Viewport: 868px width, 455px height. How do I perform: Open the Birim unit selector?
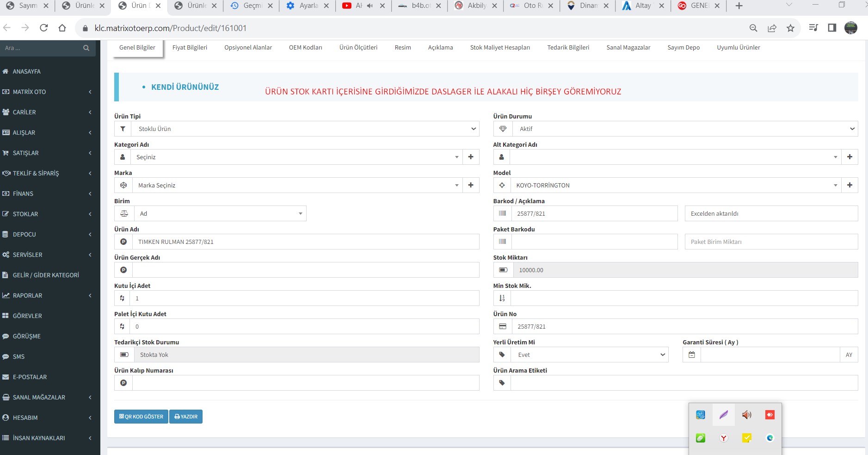[220, 213]
